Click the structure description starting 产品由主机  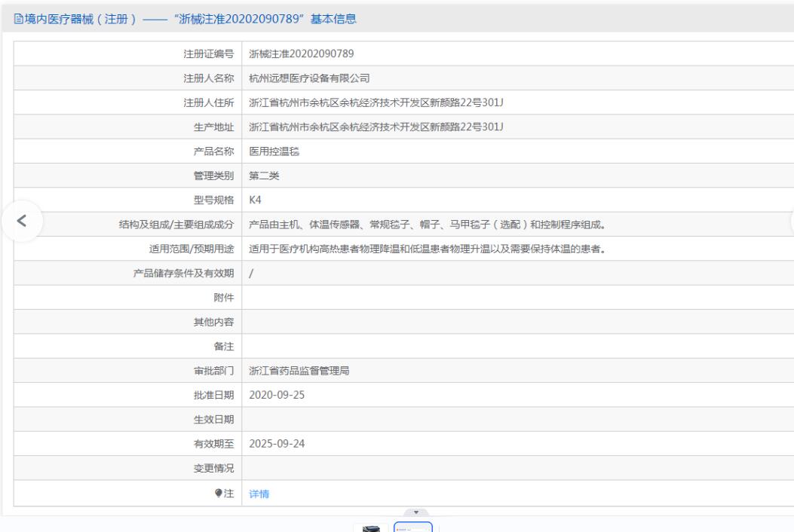tap(428, 225)
